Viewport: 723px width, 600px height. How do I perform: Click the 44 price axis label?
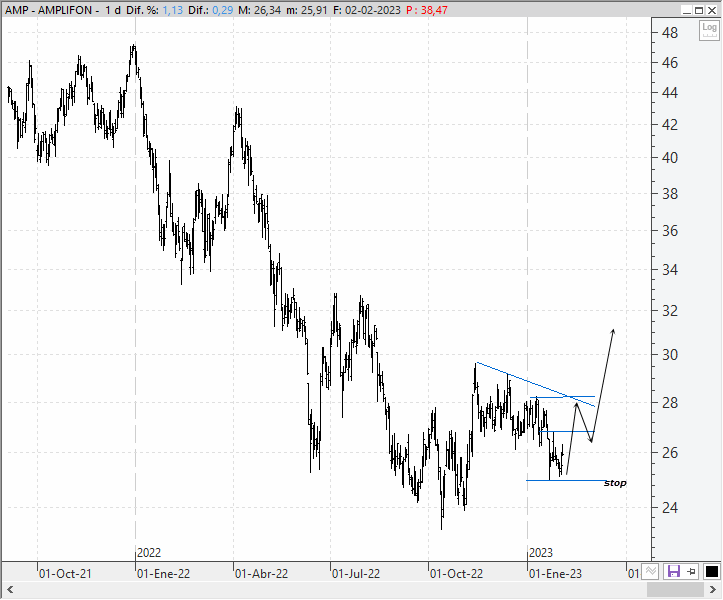670,93
